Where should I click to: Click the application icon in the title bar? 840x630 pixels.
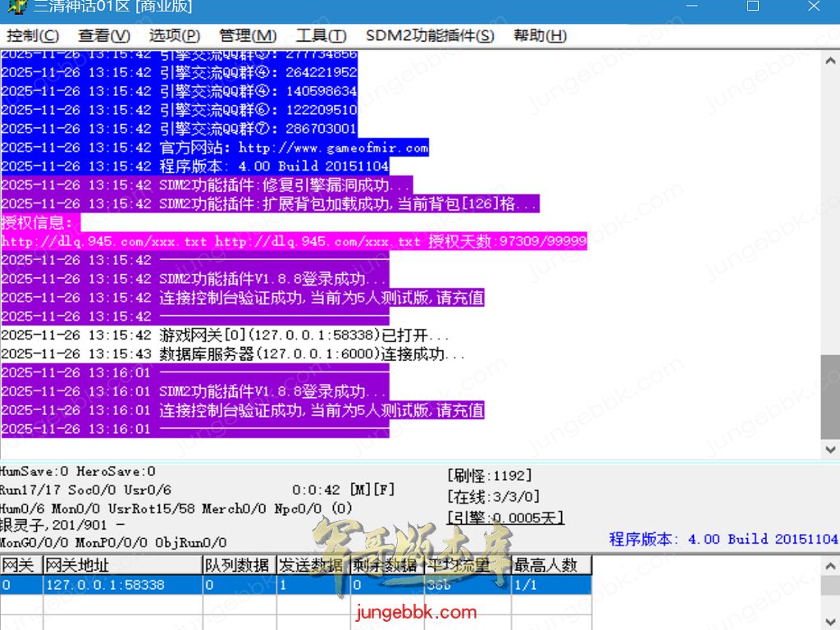click(15, 7)
